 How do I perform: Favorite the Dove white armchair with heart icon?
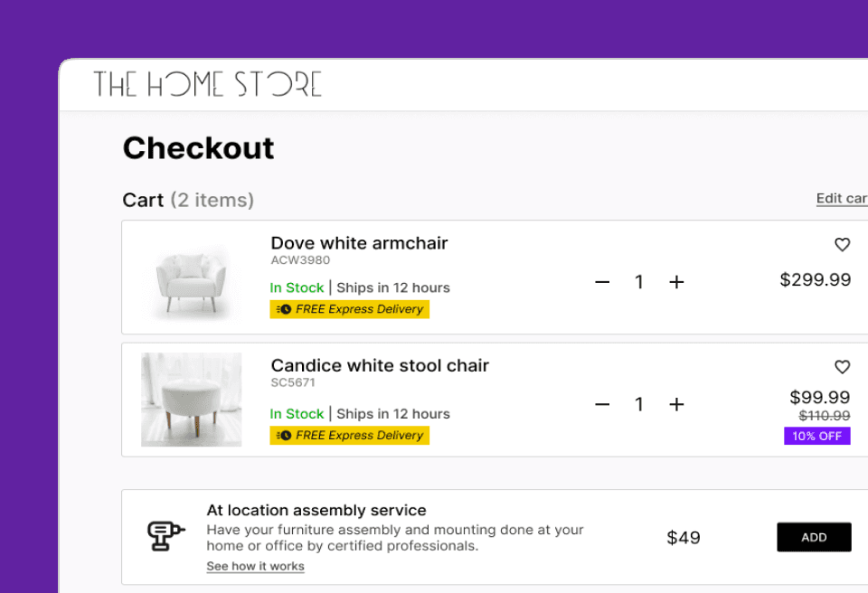coord(842,244)
